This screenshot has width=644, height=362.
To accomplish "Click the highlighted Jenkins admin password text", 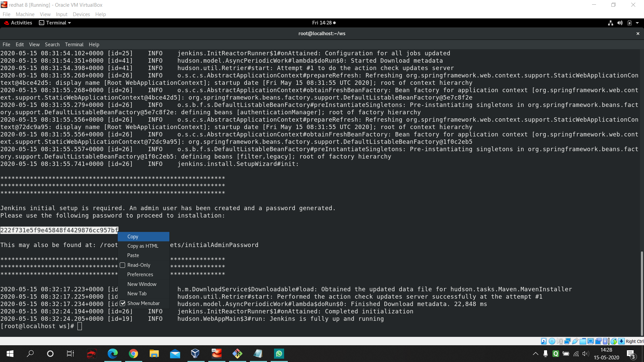I will tap(59, 230).
